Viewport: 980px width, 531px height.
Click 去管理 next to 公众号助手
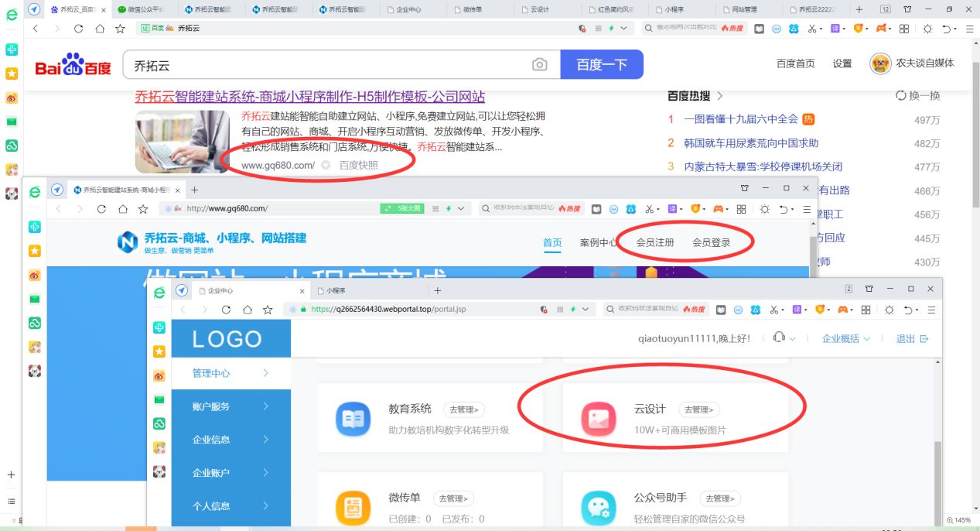tap(721, 498)
